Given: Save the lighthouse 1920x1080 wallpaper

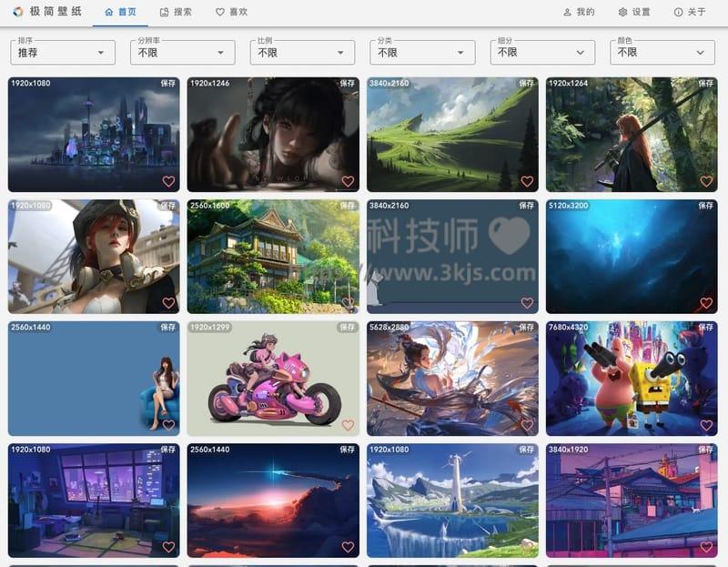Looking at the screenshot, I should pos(527,449).
